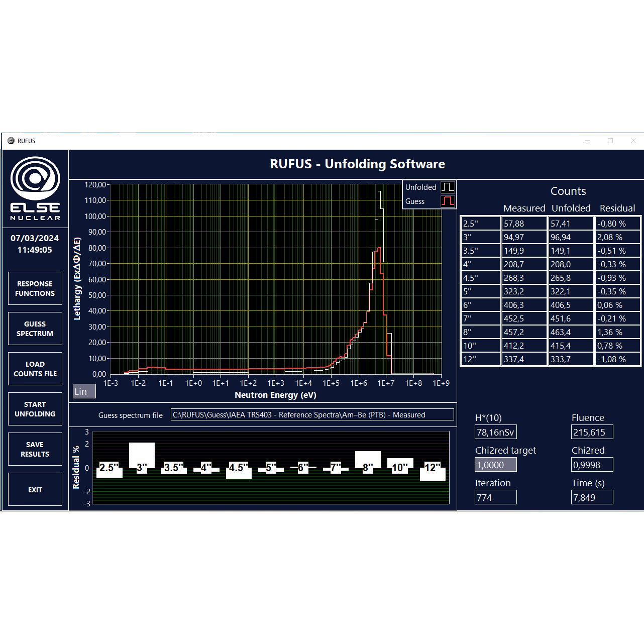Click the H*(10) value 78,16nSv

click(495, 432)
